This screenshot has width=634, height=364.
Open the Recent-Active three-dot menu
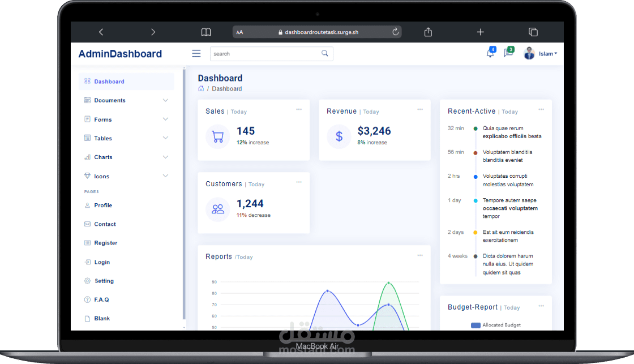coord(541,109)
